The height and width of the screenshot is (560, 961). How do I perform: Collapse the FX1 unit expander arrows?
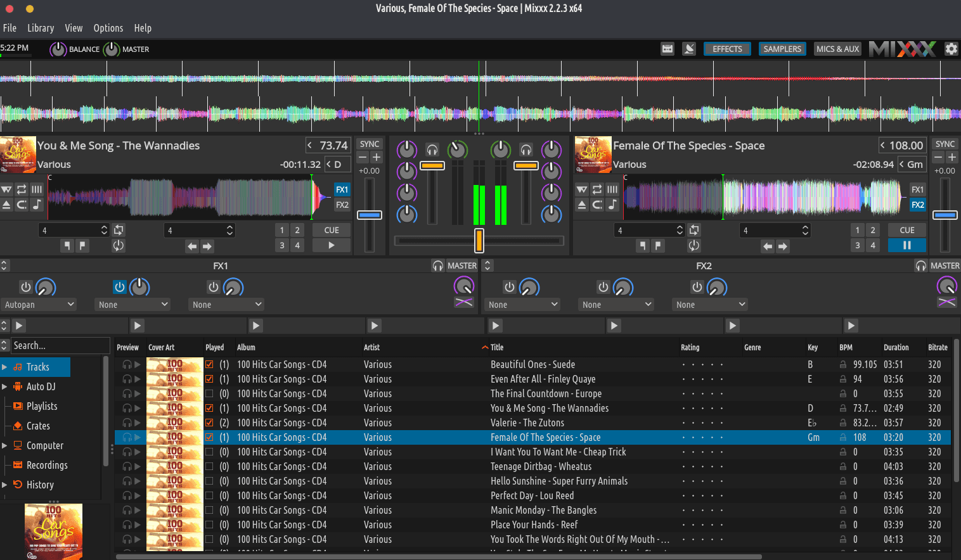point(4,265)
